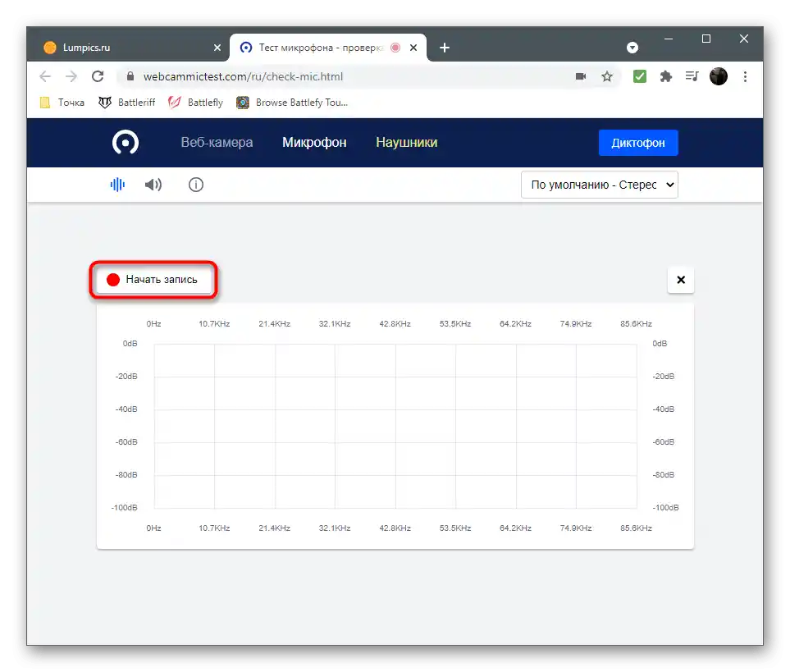790x672 pixels.
Task: Close the spectrum panel with X button
Action: (x=681, y=280)
